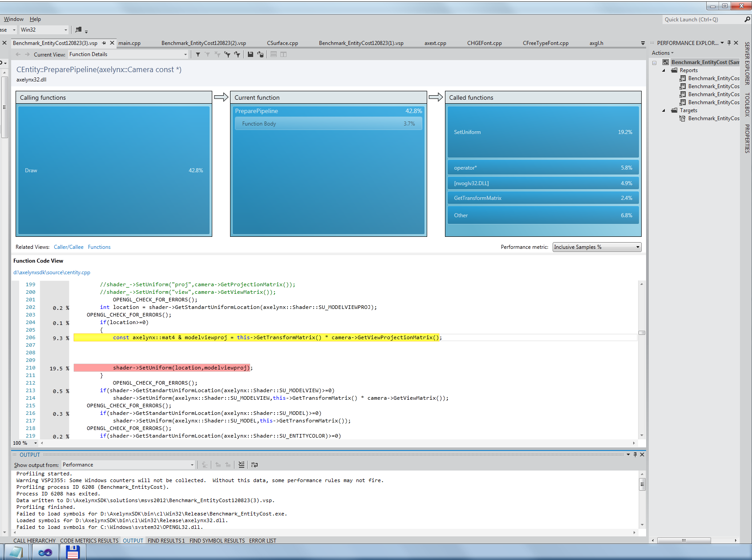Viewport: 752px width, 560px height.
Task: Pin the Performance Explorer panel
Action: coord(729,43)
